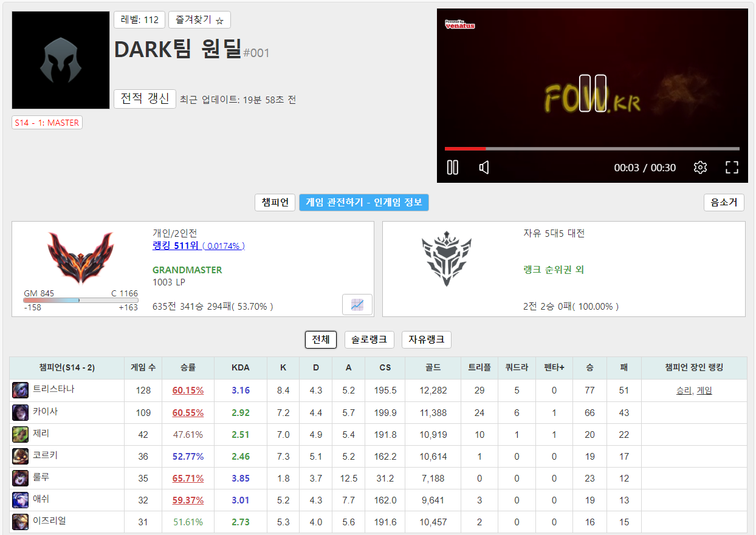Click 트리스타나 gold value 12,282
The height and width of the screenshot is (535, 756).
433,390
